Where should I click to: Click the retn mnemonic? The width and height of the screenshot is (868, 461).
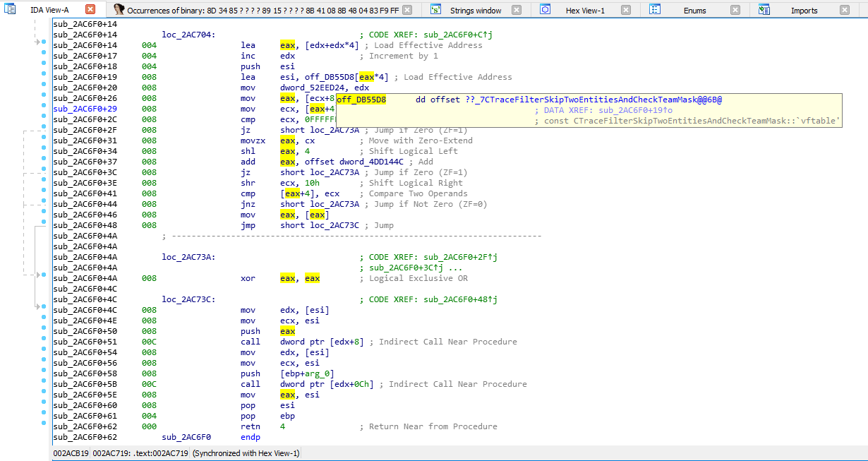[251, 426]
